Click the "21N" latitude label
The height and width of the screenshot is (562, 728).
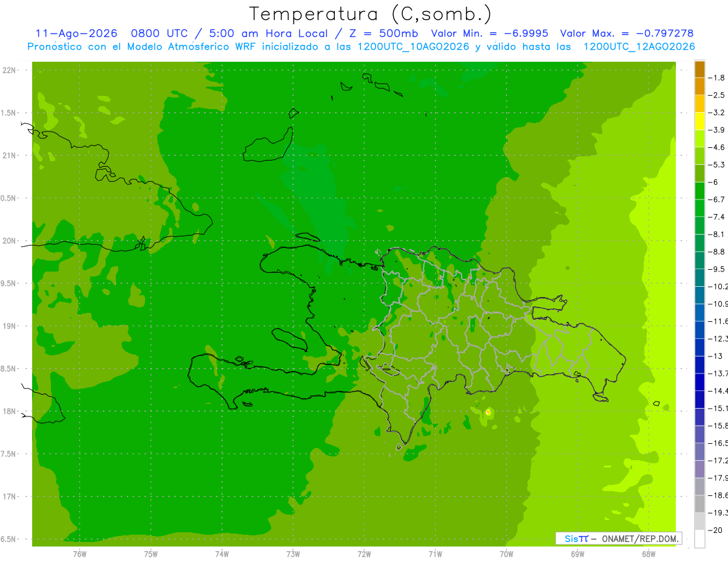pyautogui.click(x=9, y=156)
